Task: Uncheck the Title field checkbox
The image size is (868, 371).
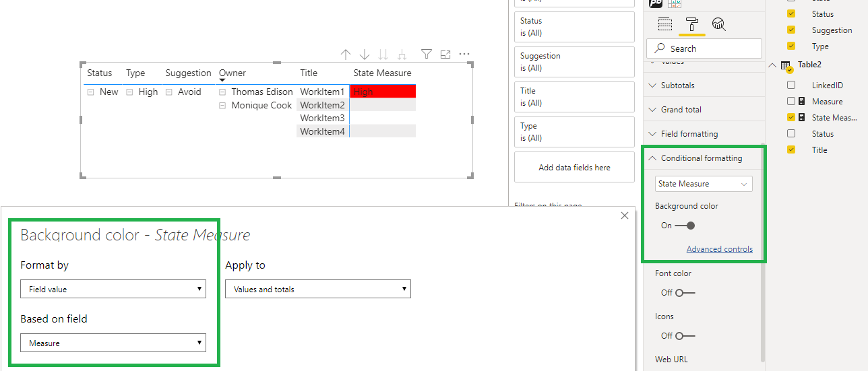Action: 791,149
